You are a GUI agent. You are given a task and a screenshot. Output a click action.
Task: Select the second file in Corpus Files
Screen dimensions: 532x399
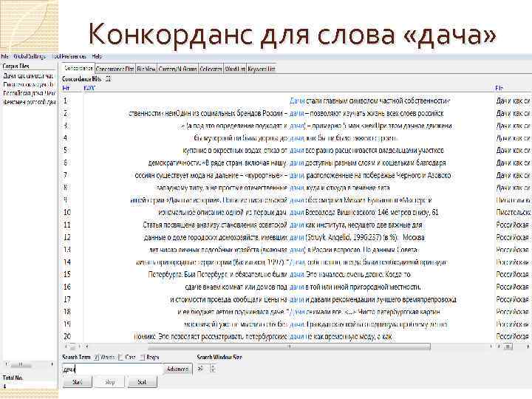point(29,84)
